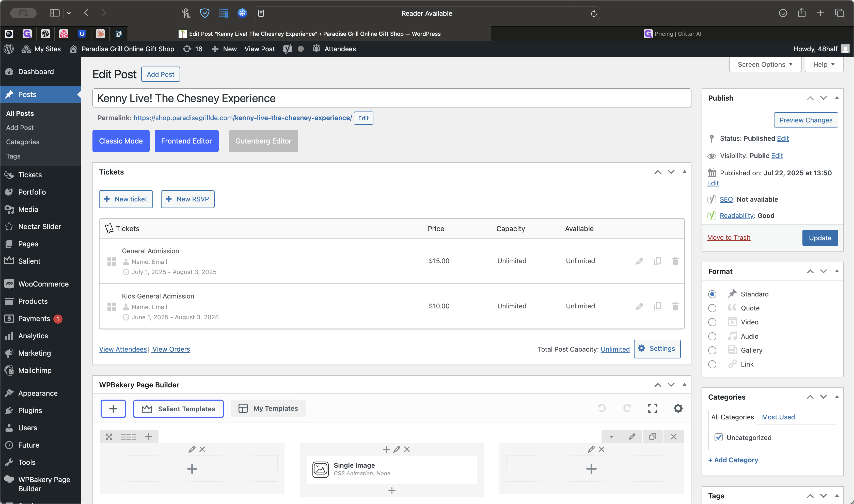Edit the Single Image element column pencil

[397, 449]
